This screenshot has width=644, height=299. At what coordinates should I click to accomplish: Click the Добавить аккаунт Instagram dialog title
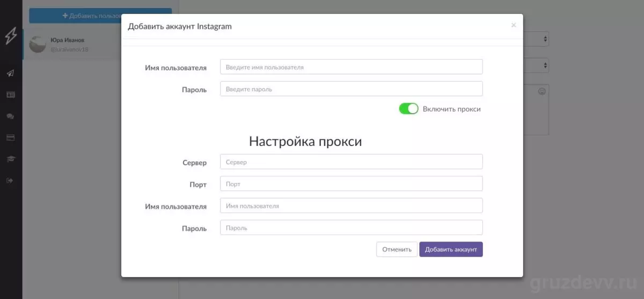click(x=180, y=26)
